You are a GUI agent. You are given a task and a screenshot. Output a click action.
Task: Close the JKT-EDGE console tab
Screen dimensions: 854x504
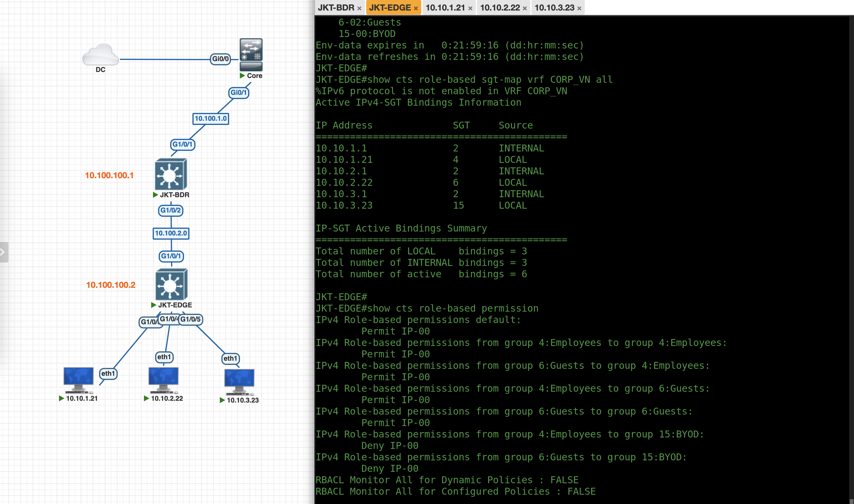coord(416,8)
